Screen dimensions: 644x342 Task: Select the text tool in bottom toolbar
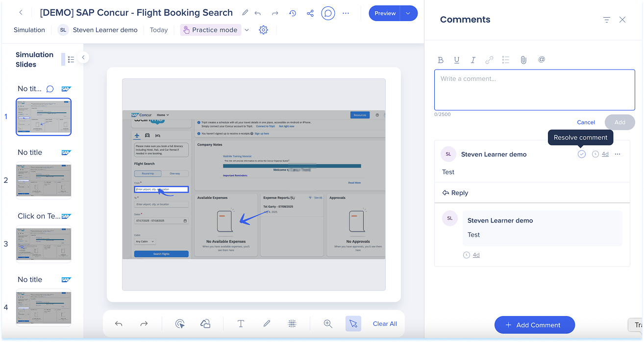click(x=241, y=323)
